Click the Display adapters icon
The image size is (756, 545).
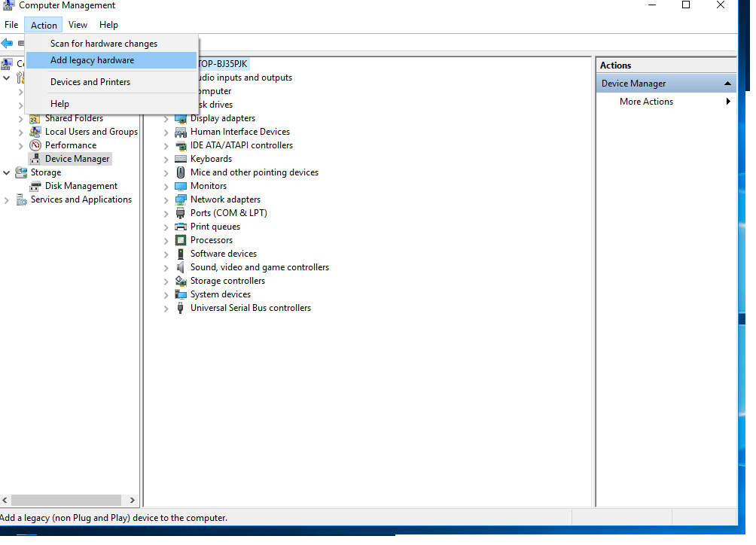pyautogui.click(x=181, y=118)
